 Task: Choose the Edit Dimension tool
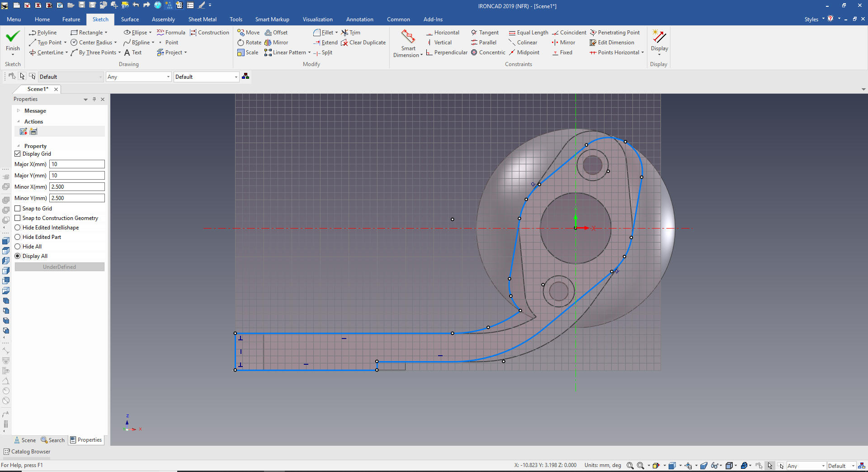click(612, 43)
